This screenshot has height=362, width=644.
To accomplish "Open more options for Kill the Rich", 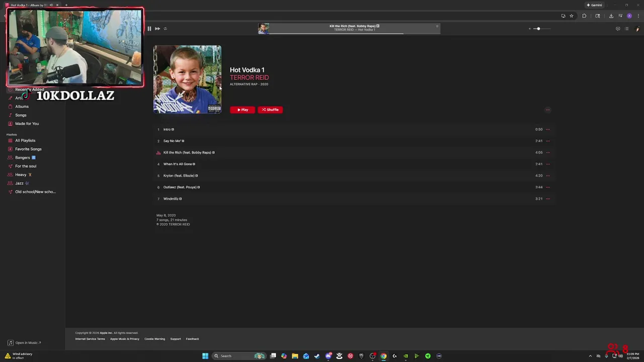I will [x=548, y=152].
